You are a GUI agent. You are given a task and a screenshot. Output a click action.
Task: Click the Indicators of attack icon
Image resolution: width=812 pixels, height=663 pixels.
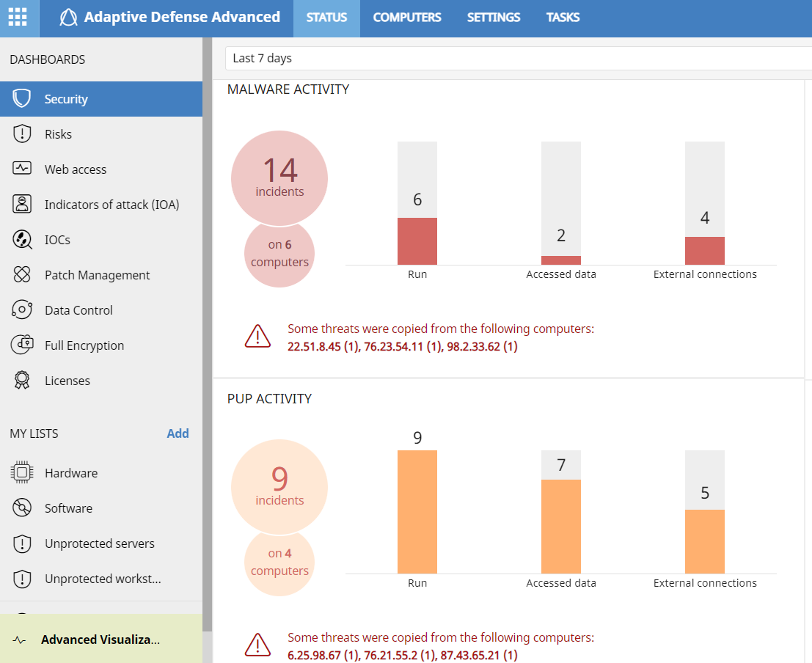(22, 204)
